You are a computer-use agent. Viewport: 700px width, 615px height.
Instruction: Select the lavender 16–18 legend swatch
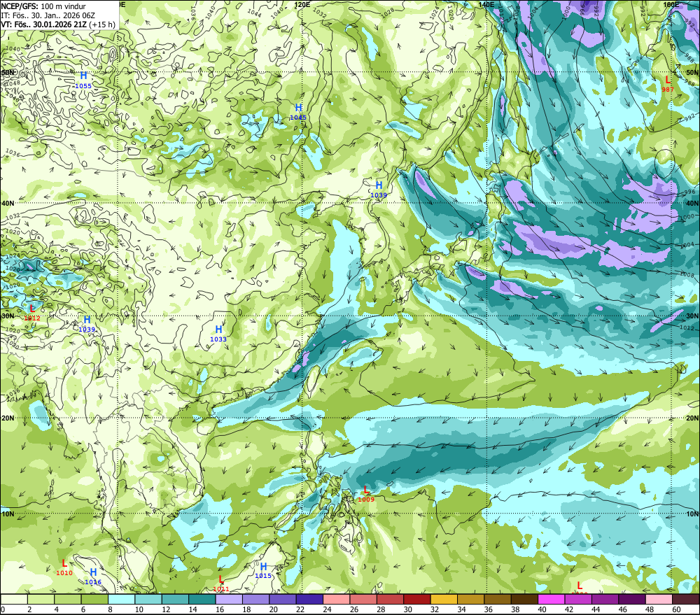click(x=229, y=599)
